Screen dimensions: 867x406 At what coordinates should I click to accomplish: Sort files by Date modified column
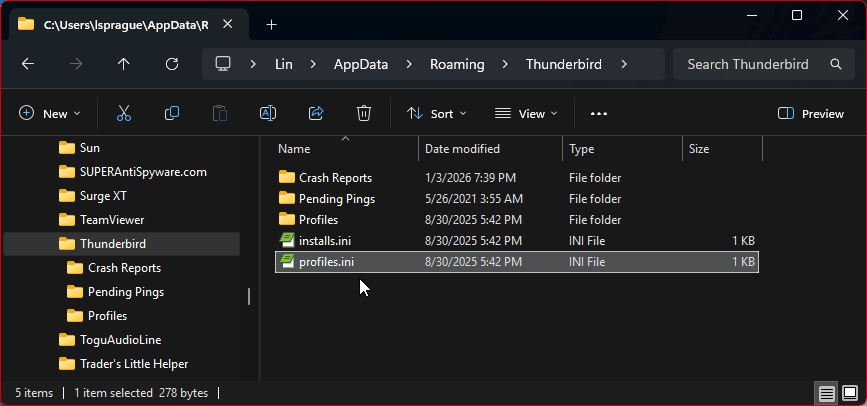tap(461, 149)
